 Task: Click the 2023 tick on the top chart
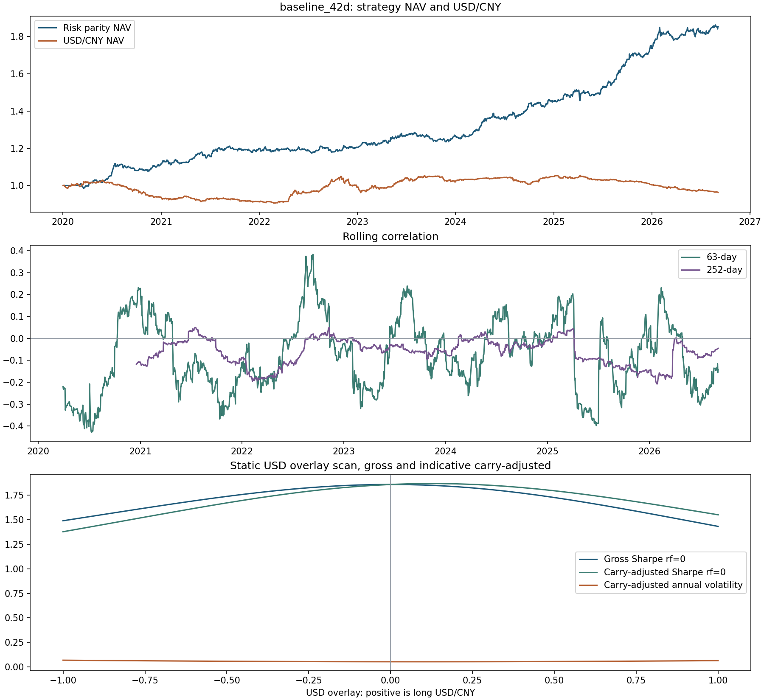pyautogui.click(x=357, y=221)
